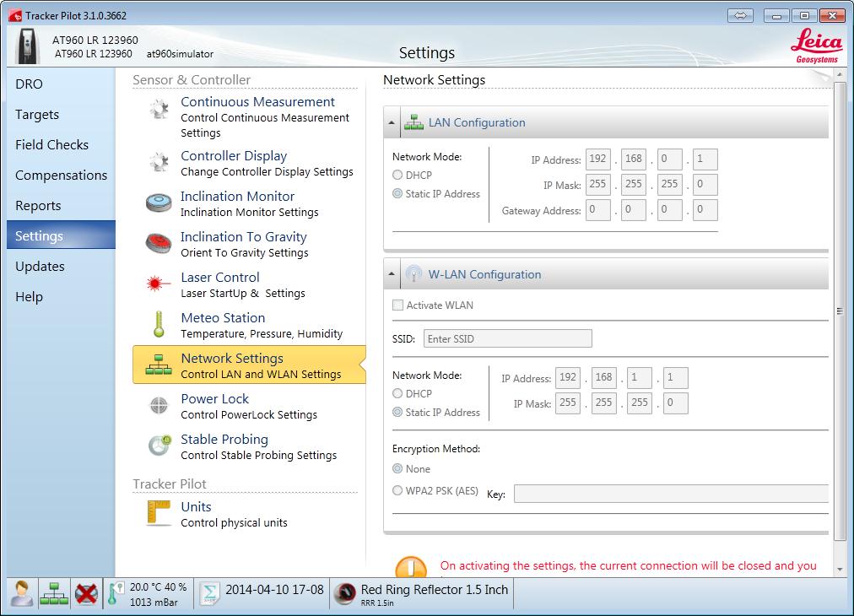Click the Inclination Monitor icon
Viewport: 854px width, 616px height.
[159, 203]
